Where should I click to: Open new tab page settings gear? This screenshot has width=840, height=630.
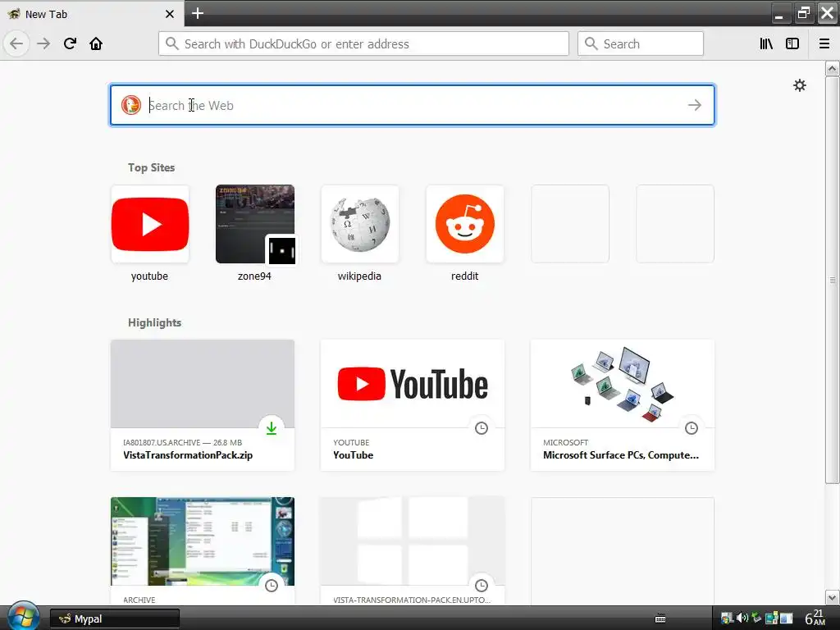(799, 85)
